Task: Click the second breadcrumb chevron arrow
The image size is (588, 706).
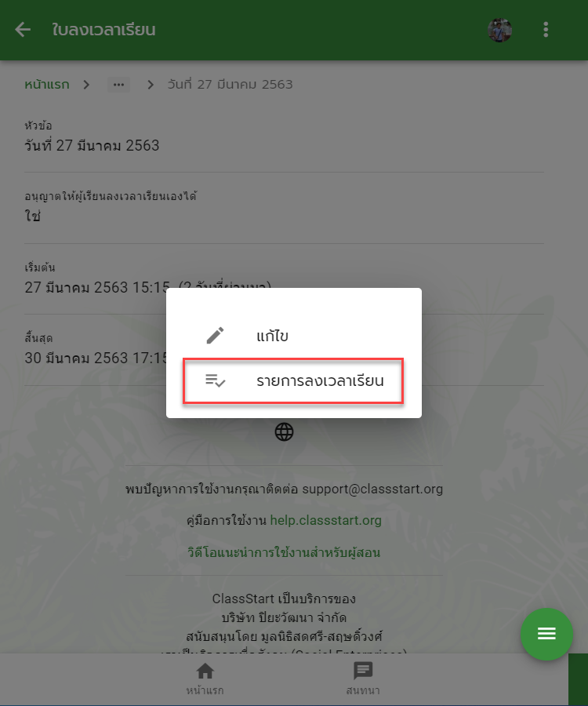Action: coord(151,85)
